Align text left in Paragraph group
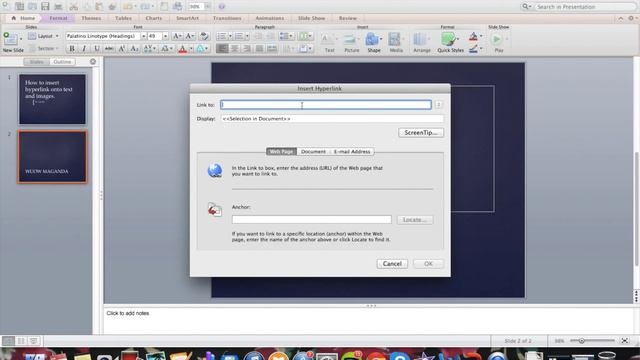640x360 pixels. click(222, 49)
